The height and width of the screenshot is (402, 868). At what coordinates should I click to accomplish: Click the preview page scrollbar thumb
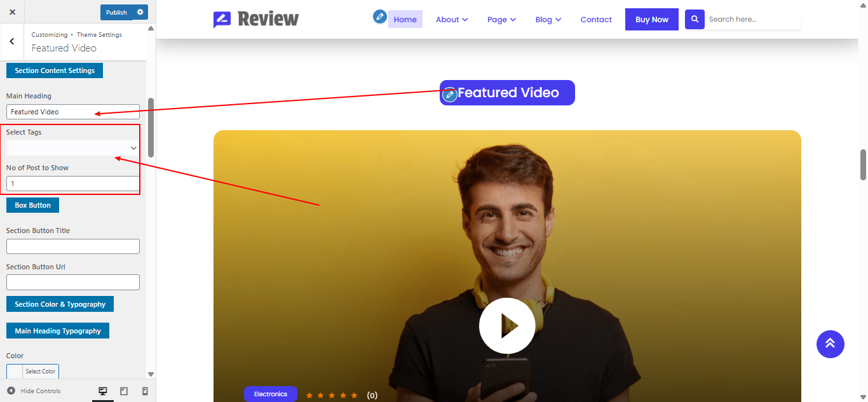863,164
